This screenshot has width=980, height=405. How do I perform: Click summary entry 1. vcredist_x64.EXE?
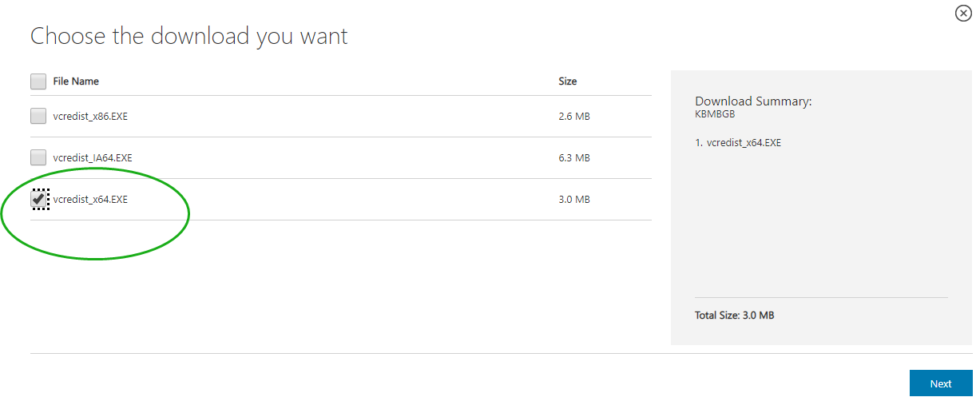click(x=738, y=143)
